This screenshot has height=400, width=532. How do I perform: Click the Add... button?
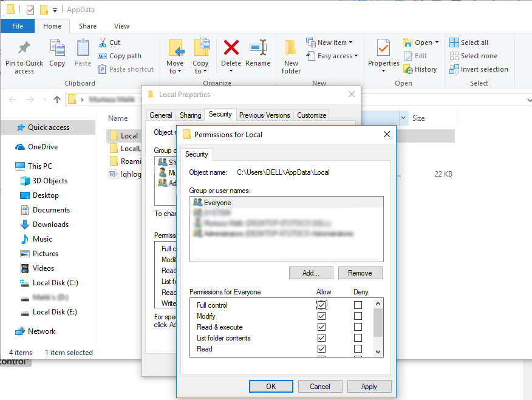coord(311,273)
